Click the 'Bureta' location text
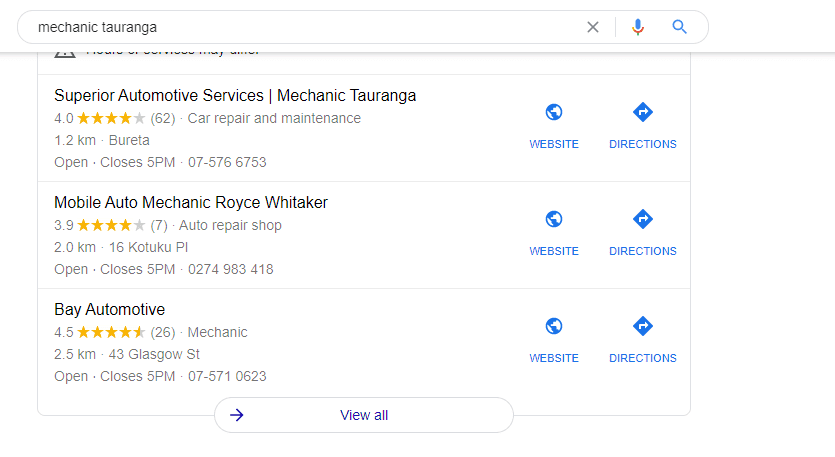The width and height of the screenshot is (835, 457). pos(129,141)
